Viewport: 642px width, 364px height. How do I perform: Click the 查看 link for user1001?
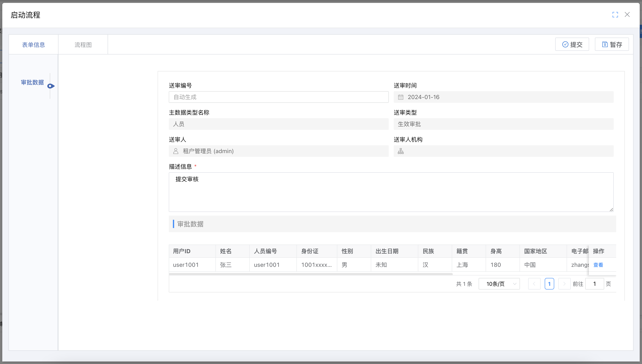pyautogui.click(x=598, y=265)
